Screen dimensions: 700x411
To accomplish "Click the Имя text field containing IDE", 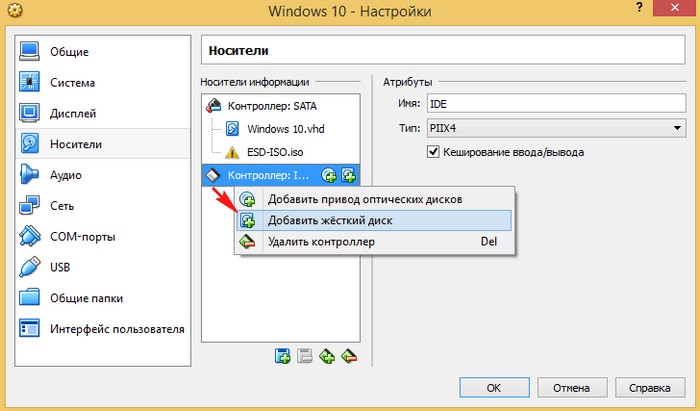I will tap(555, 103).
